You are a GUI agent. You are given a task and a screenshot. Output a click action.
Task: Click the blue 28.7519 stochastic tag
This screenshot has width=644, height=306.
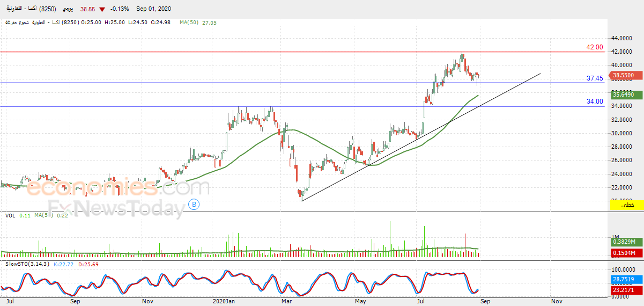click(626, 280)
